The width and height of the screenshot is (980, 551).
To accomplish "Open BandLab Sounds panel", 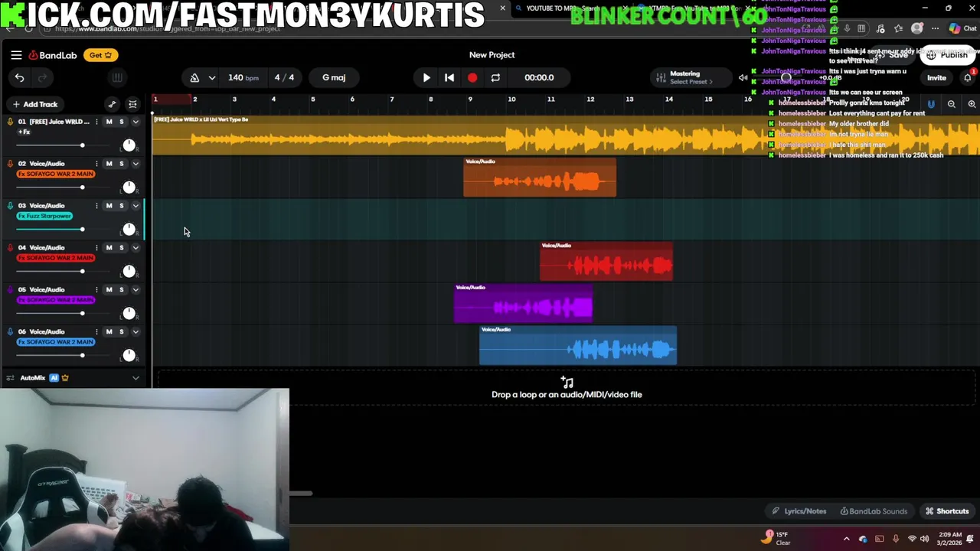I will (x=874, y=511).
